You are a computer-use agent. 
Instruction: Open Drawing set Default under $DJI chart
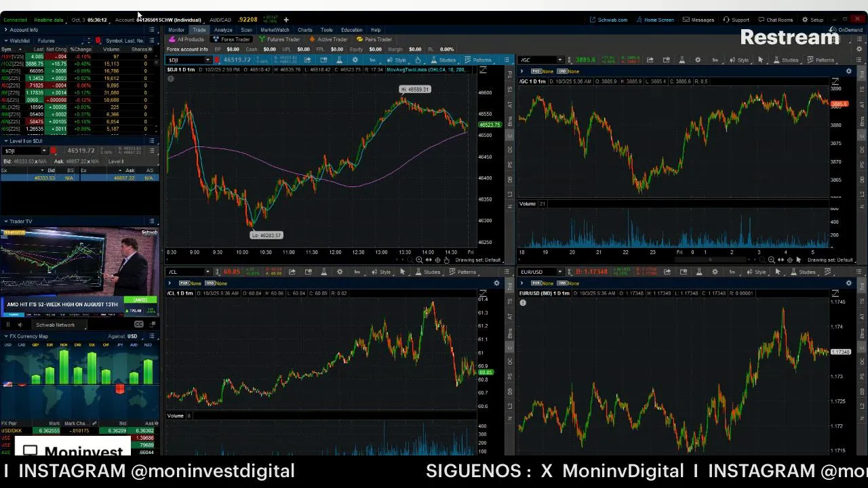(x=478, y=260)
